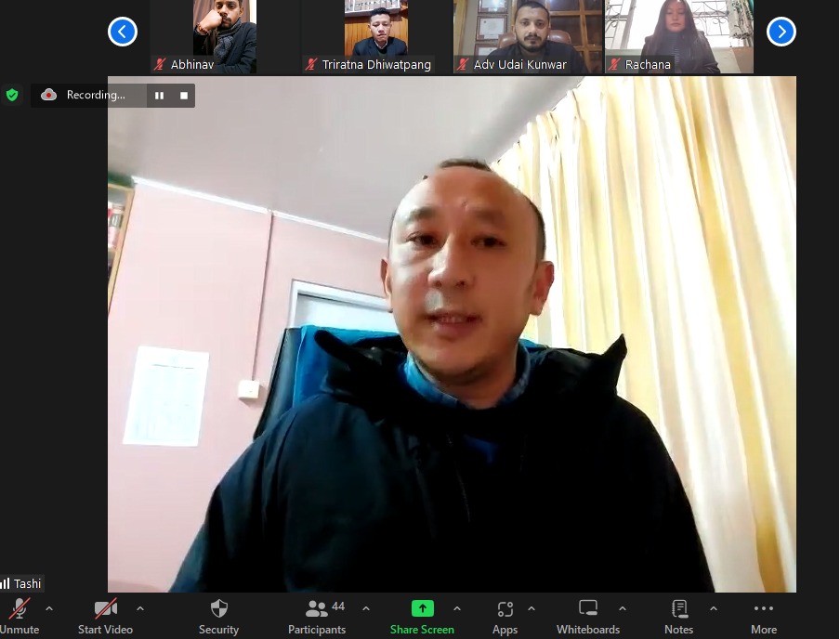Stop the recording
840x639 pixels.
tap(184, 96)
